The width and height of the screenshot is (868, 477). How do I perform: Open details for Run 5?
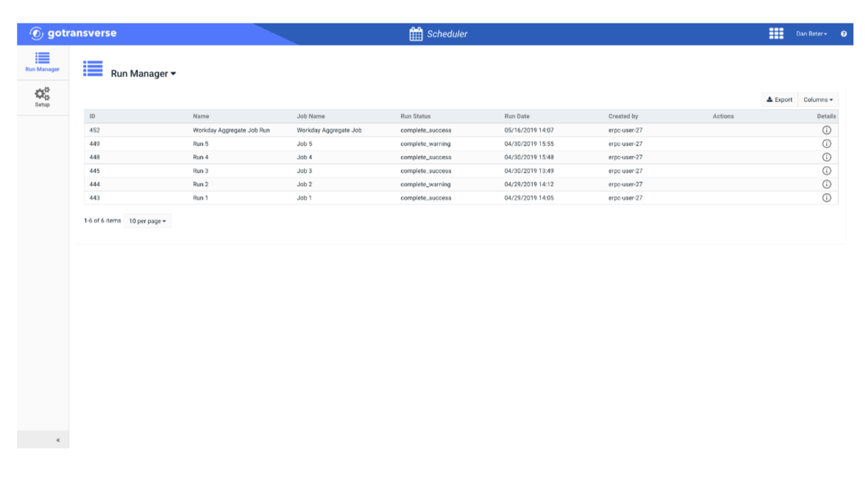coord(828,143)
